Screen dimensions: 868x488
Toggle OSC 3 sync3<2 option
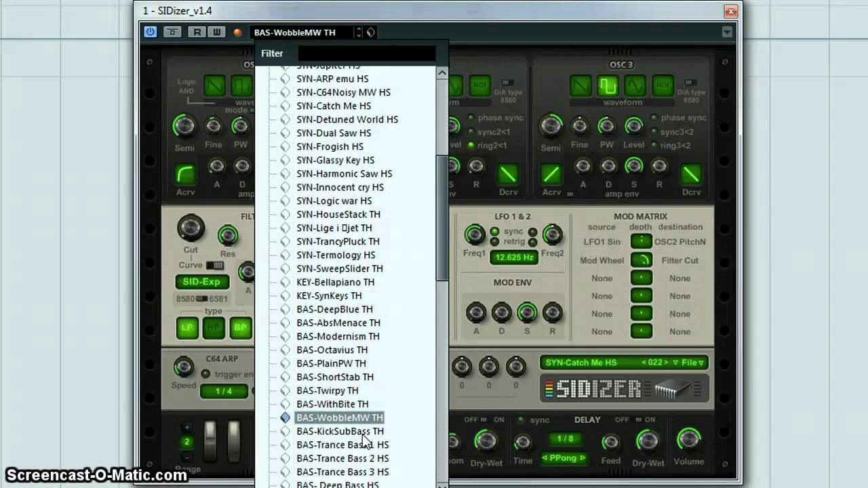[654, 131]
